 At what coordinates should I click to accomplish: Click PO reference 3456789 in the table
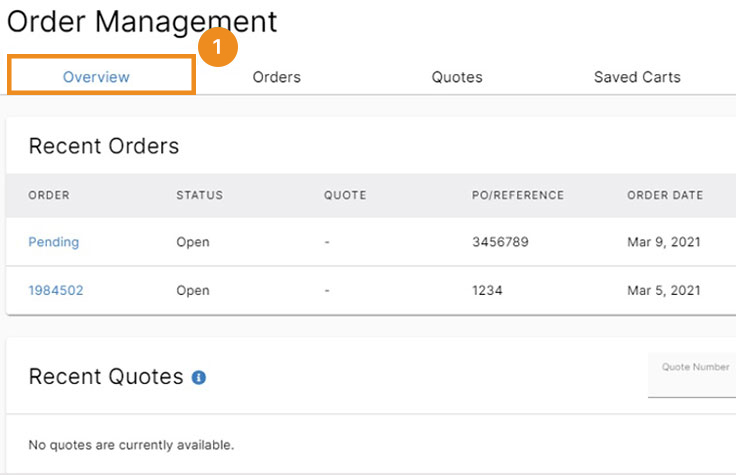point(500,242)
